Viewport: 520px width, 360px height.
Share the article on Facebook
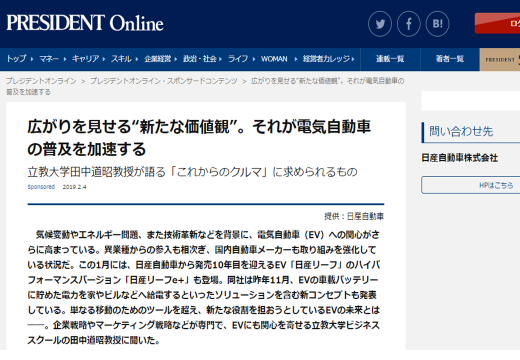tap(409, 24)
